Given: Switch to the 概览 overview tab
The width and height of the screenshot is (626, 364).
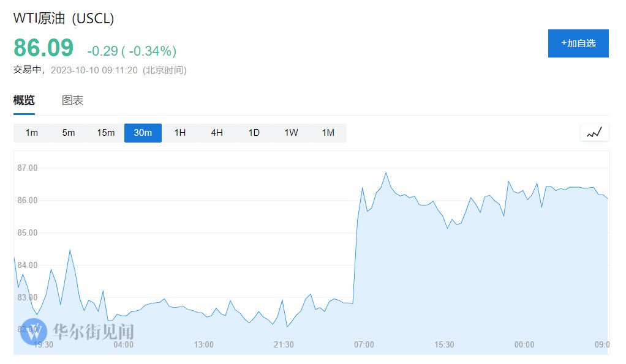Looking at the screenshot, I should (24, 100).
